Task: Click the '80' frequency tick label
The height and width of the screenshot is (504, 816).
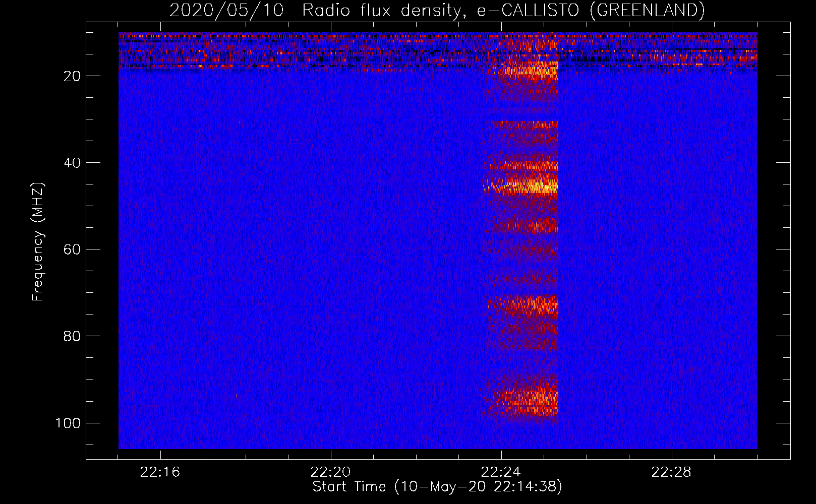Action: coord(72,336)
